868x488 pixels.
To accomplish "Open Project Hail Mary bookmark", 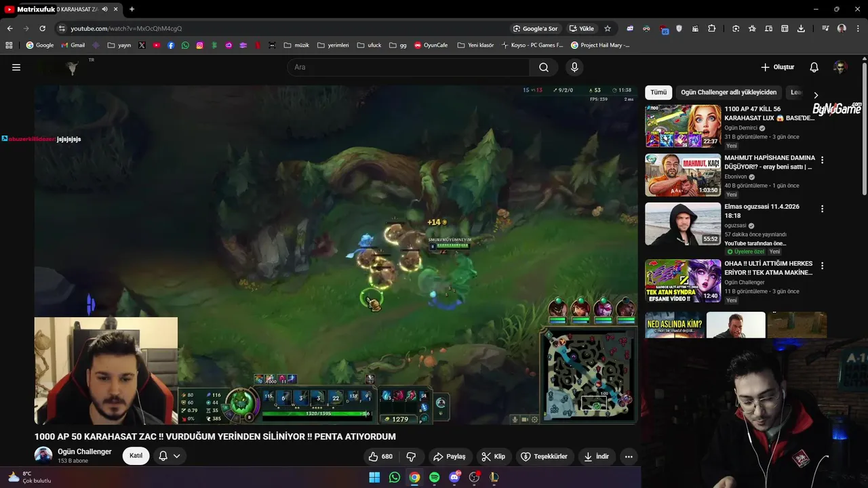I will click(600, 45).
